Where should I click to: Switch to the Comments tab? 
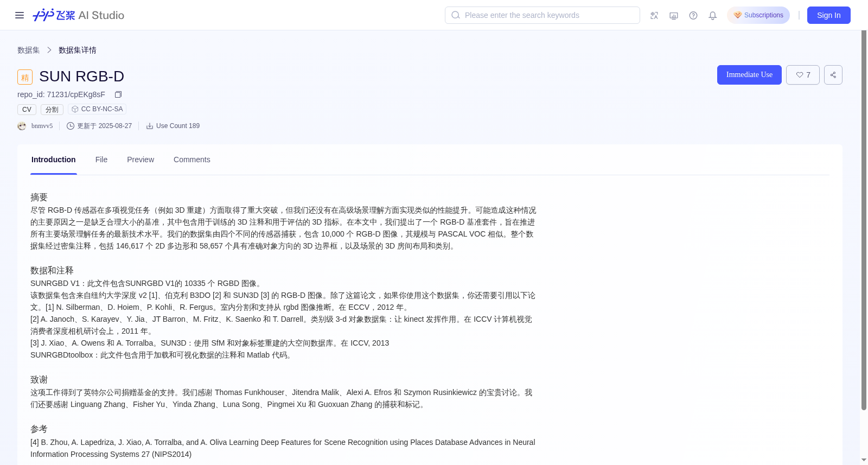tap(192, 160)
